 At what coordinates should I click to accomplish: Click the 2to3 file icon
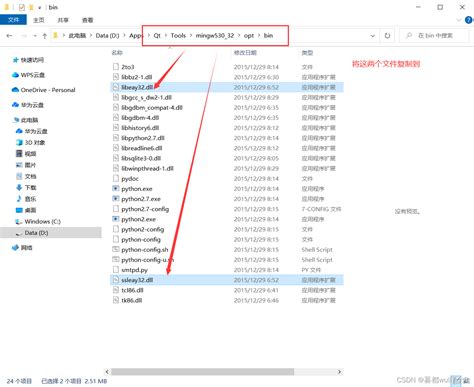click(x=115, y=67)
